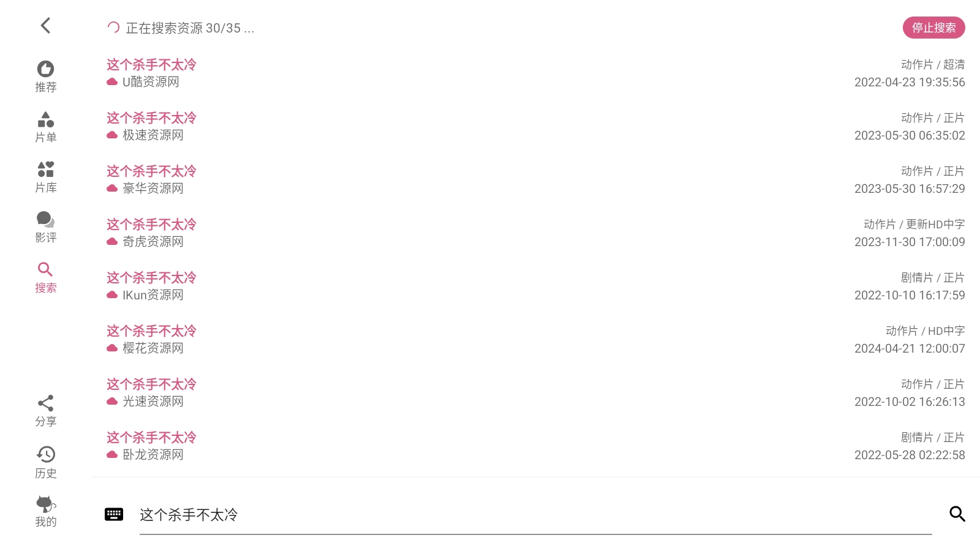Click the magnifier icon to submit search
980x551 pixels.
pyautogui.click(x=957, y=514)
